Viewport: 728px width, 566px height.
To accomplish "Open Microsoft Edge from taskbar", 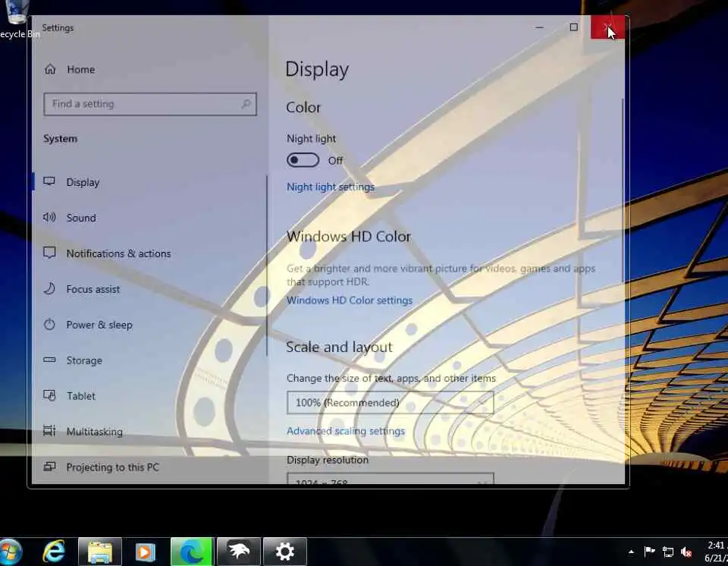I will pyautogui.click(x=192, y=552).
